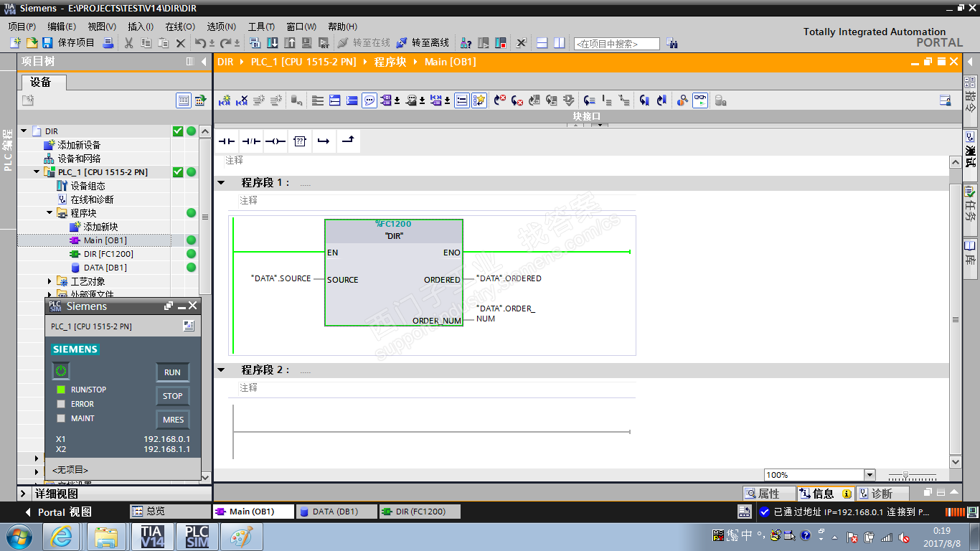980x551 pixels.
Task: Expand the 详细视图 panel
Action: click(24, 494)
